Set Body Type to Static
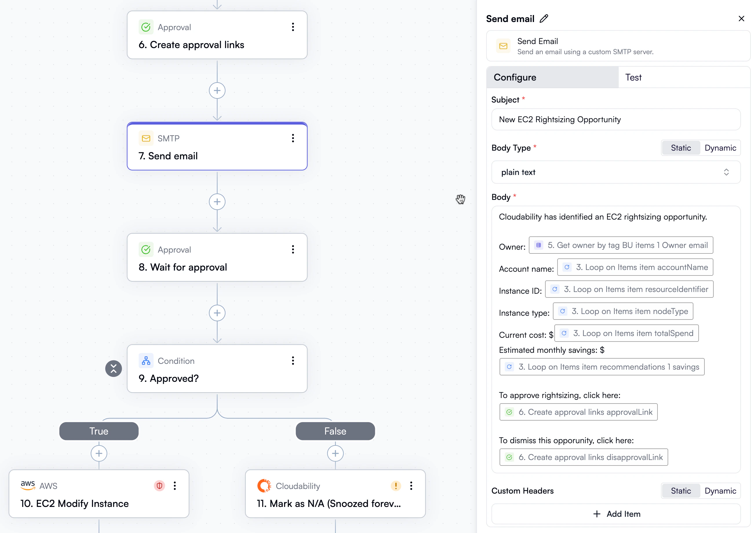 tap(681, 148)
